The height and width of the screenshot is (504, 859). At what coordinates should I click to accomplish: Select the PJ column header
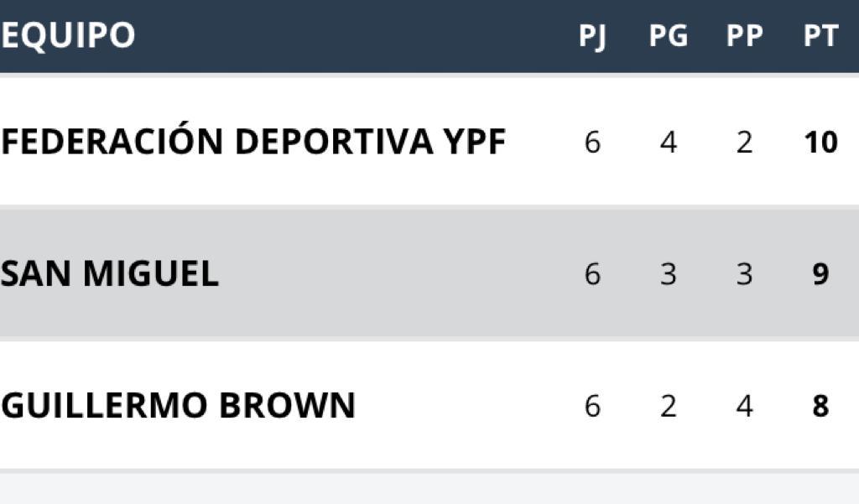[x=592, y=37]
